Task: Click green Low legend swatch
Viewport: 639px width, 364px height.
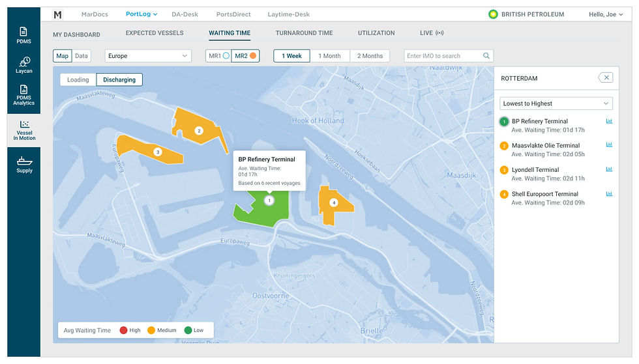Action: pyautogui.click(x=188, y=330)
